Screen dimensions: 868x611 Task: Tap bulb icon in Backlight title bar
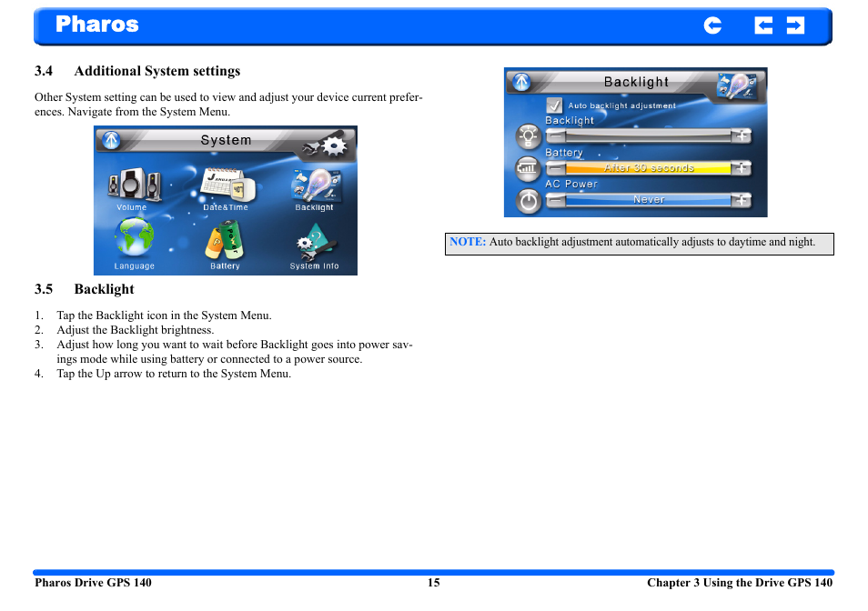[736, 86]
